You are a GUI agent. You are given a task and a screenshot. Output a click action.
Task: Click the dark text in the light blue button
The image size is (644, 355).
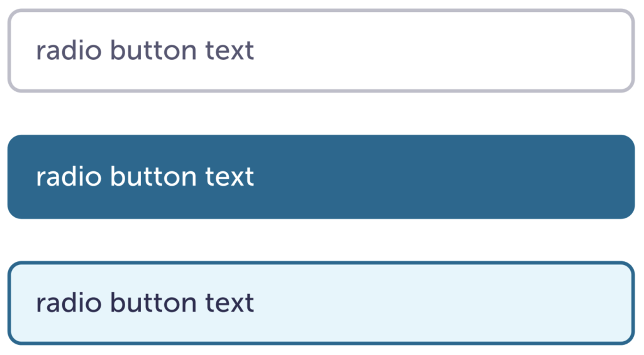[x=145, y=303]
